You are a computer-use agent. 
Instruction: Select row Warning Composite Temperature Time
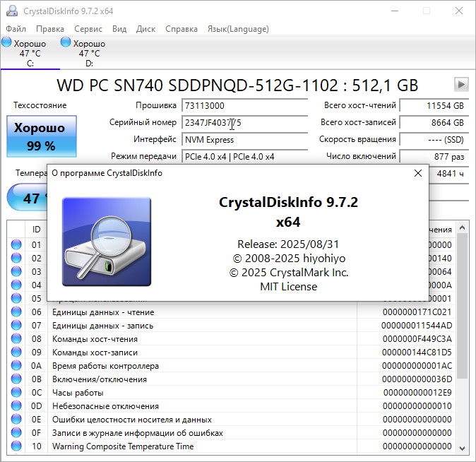click(x=232, y=446)
